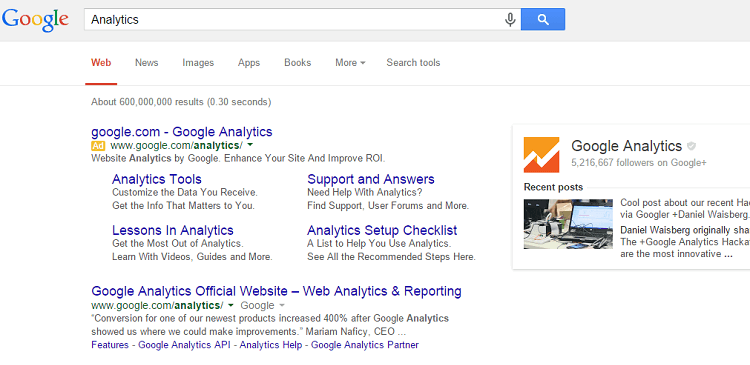Open Google Analytics Official Website result
This screenshot has width=750, height=365.
(276, 291)
